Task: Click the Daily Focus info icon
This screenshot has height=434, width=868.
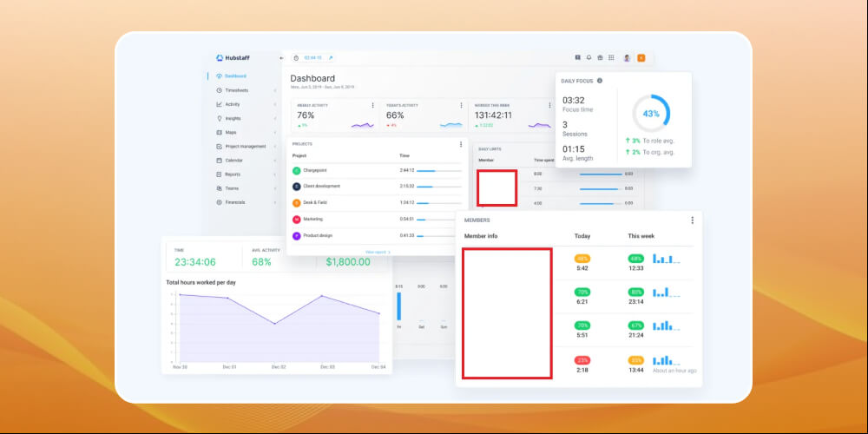Action: (600, 80)
